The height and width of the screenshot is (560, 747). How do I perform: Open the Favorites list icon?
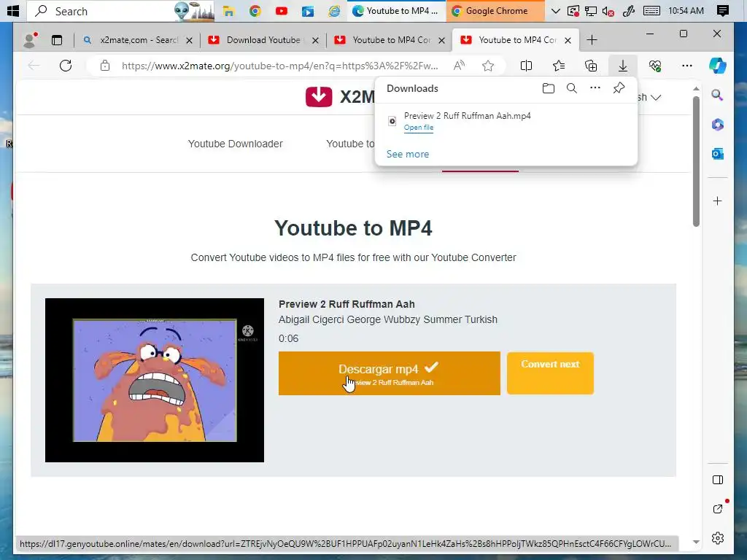558,66
